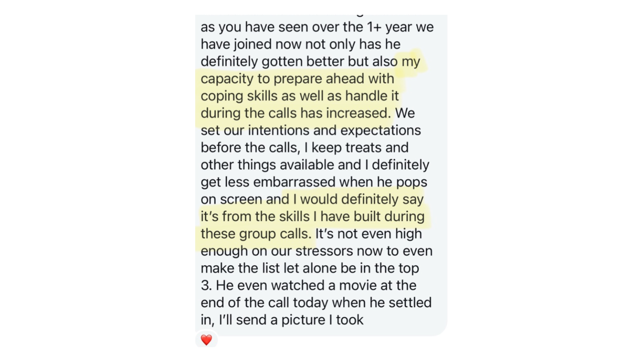The height and width of the screenshot is (362, 644).
Task: Click the line 'set our intentions and expectations'
Action: (x=311, y=130)
